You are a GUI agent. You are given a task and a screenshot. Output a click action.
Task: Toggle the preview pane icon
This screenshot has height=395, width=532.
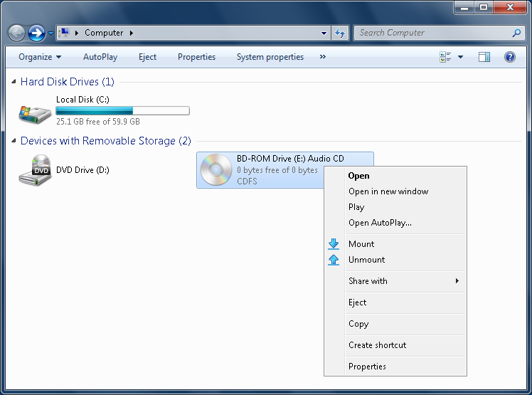(x=484, y=57)
